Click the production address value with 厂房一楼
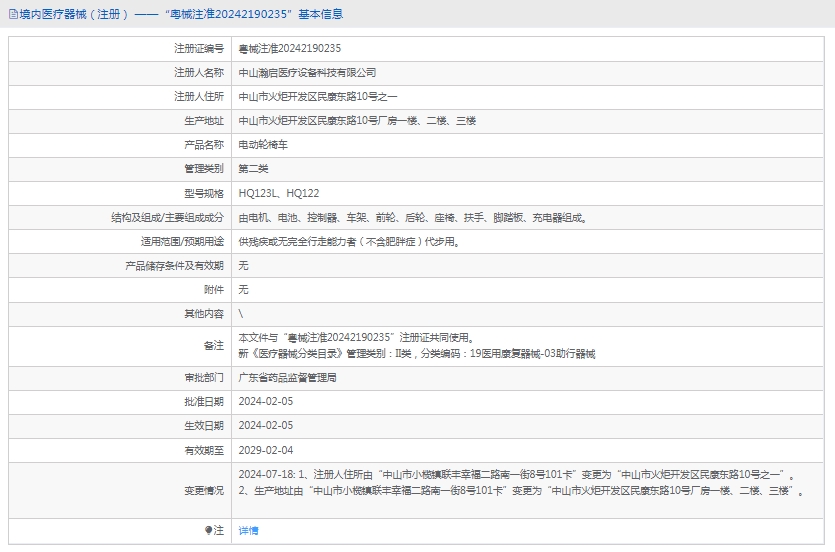Image resolution: width=835 pixels, height=552 pixels. pyautogui.click(x=357, y=120)
